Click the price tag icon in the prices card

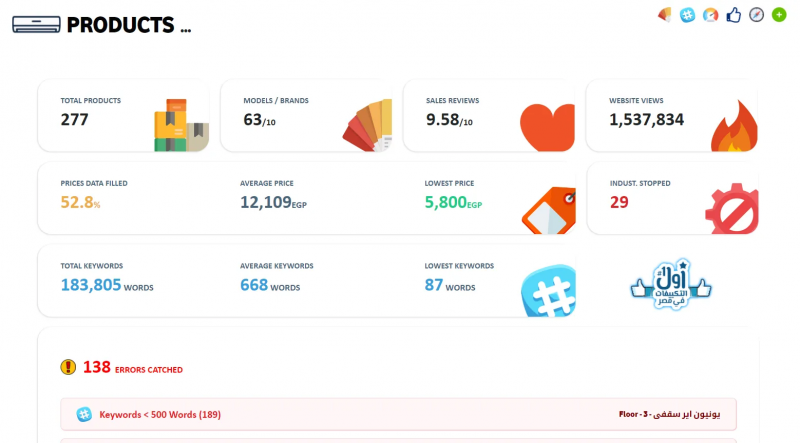tap(548, 209)
